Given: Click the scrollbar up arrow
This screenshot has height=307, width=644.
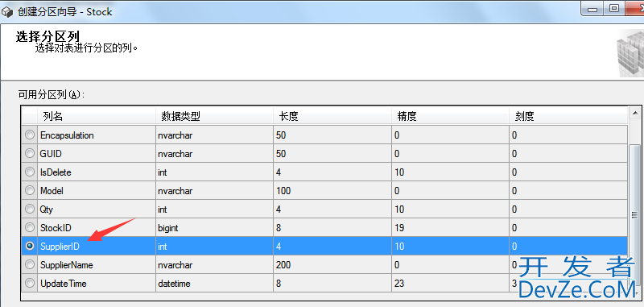Looking at the screenshot, I should (x=635, y=113).
